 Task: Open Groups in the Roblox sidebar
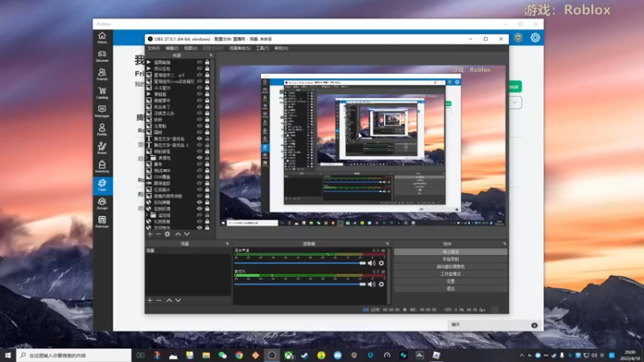pos(102,204)
